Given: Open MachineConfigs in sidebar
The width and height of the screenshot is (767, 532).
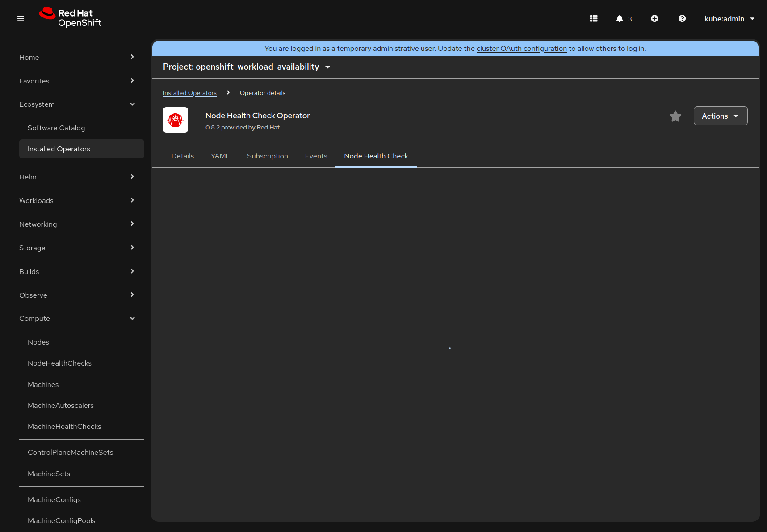Looking at the screenshot, I should click(x=82, y=499).
